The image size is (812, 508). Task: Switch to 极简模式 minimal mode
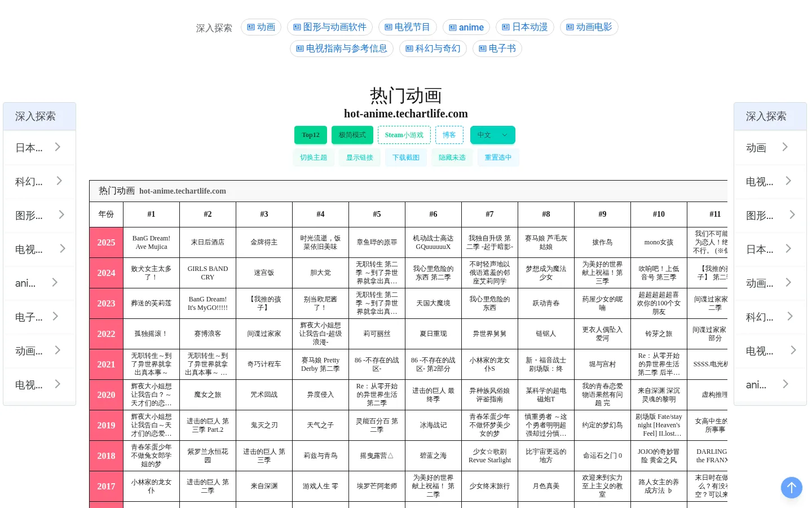(352, 135)
